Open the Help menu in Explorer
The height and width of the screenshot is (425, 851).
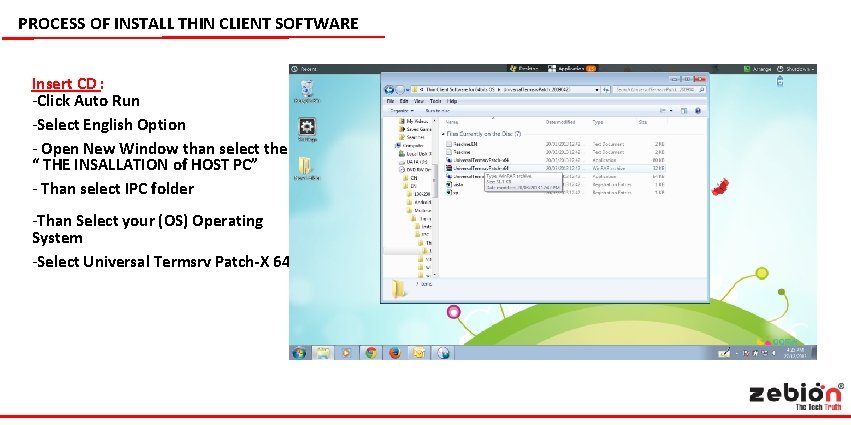[452, 101]
